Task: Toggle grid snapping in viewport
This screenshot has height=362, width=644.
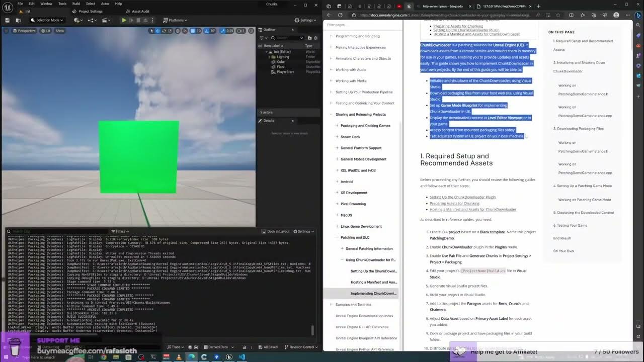Action: (193, 31)
